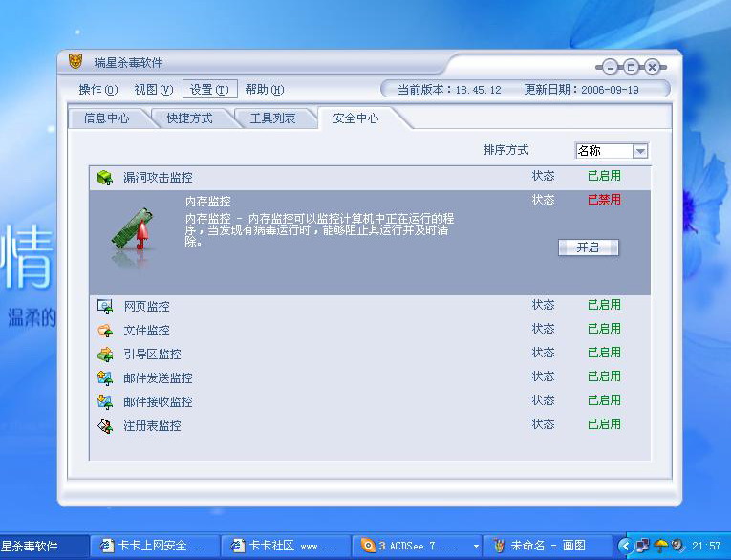Viewport: 731px width, 560px height.
Task: Click the 星杀毒软件 taskbar button
Action: [x=44, y=546]
